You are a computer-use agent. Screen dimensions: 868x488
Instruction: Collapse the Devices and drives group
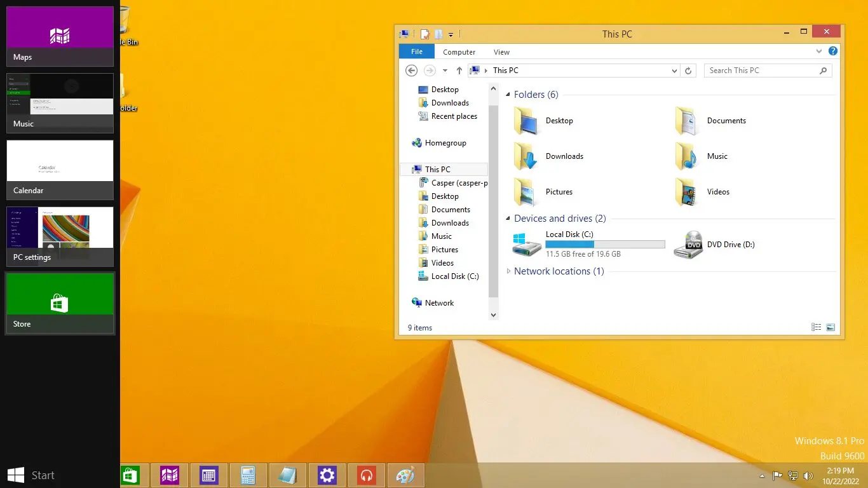tap(508, 219)
